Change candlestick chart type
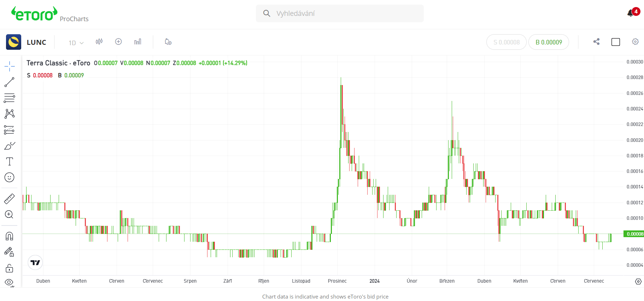The height and width of the screenshot is (301, 644). [99, 42]
